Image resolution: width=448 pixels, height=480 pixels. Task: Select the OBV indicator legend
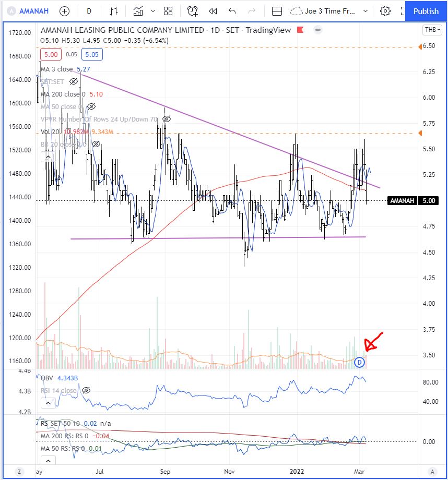coord(47,378)
